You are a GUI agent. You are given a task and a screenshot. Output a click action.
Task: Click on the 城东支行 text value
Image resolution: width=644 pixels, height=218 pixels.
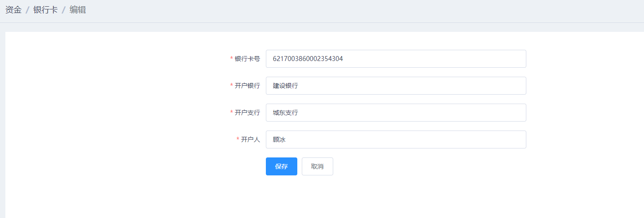(x=285, y=113)
